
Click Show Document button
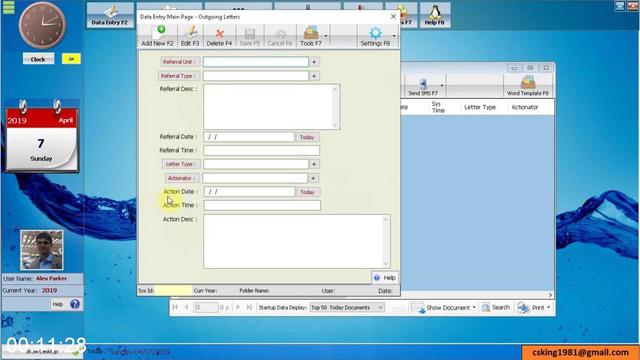(442, 307)
